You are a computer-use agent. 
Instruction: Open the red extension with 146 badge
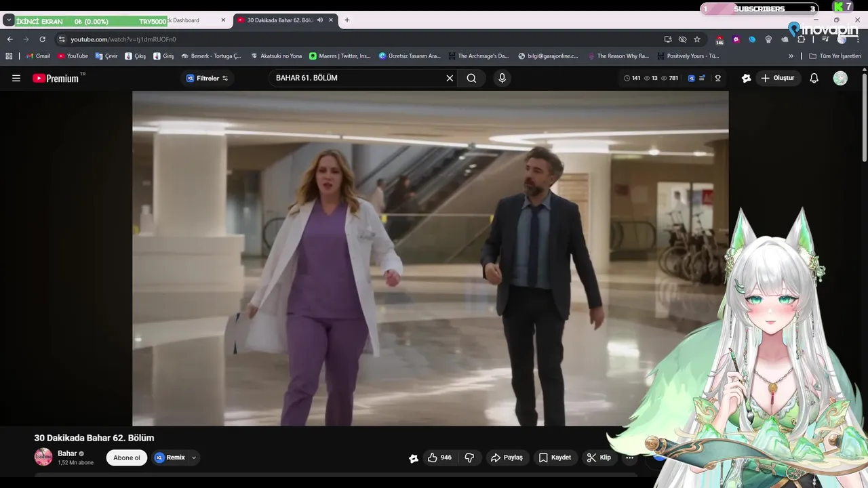tap(719, 40)
